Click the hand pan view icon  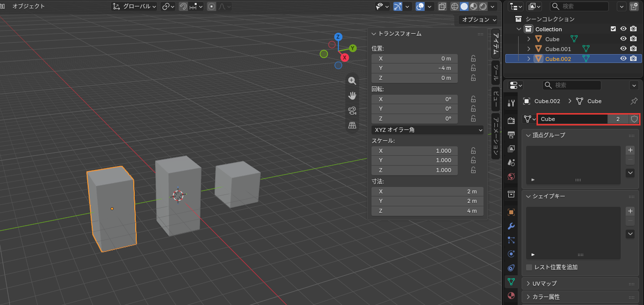point(352,96)
